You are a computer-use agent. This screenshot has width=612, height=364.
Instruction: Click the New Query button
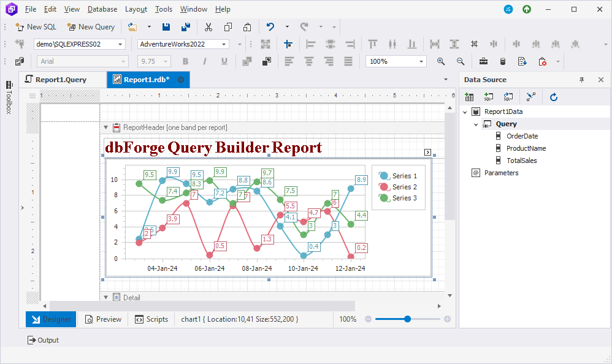pyautogui.click(x=91, y=27)
